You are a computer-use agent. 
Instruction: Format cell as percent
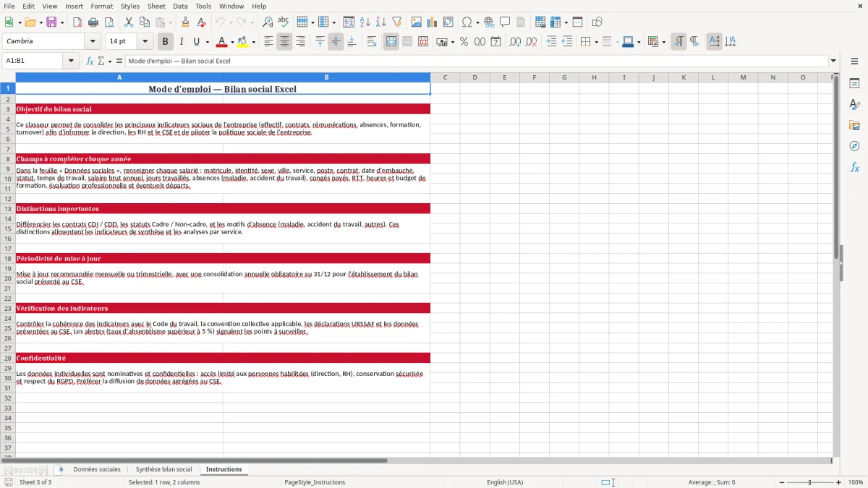464,42
